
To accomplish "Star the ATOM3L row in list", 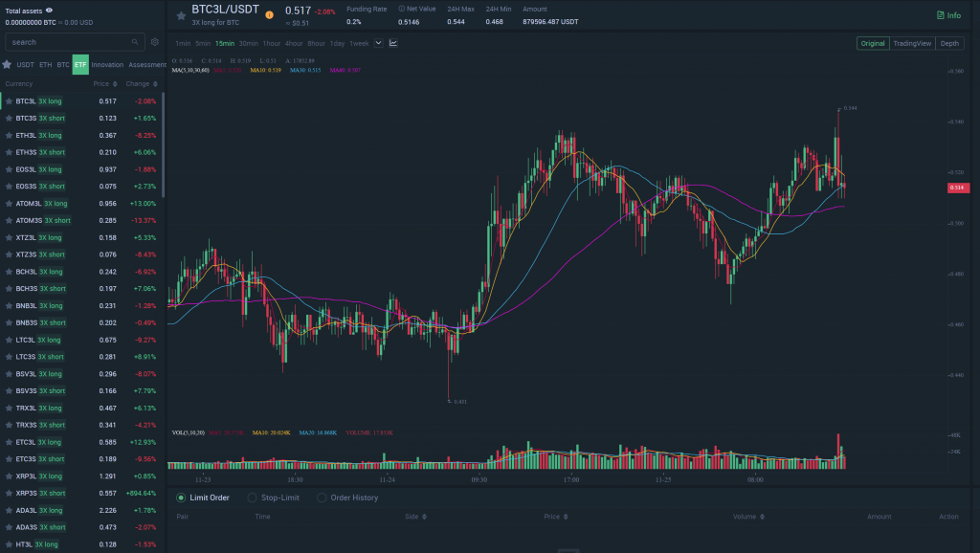I will pos(9,204).
